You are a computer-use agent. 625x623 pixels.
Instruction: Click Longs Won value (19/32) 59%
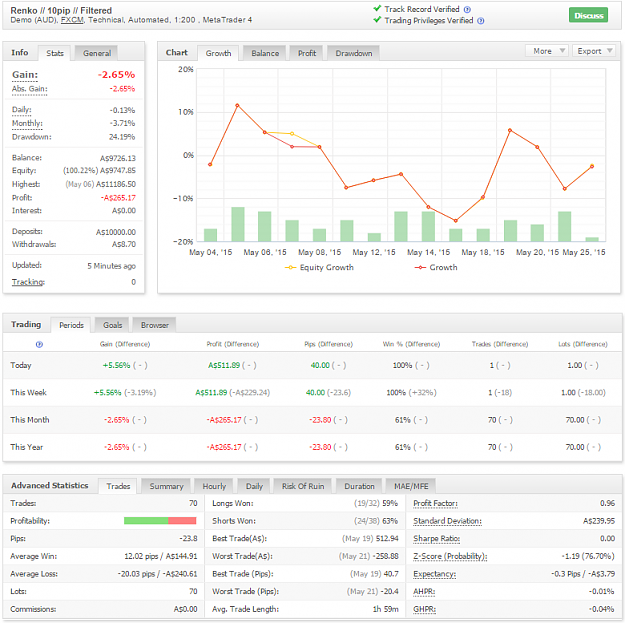coord(376,503)
